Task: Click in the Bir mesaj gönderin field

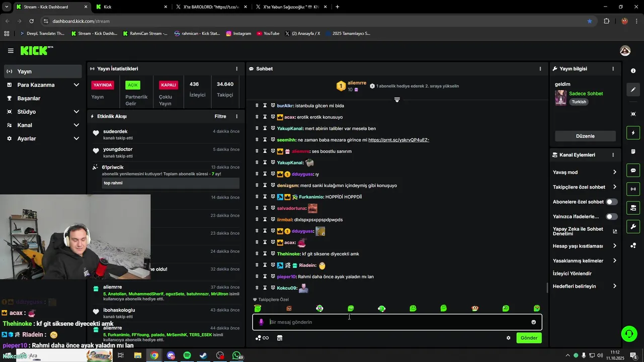Action: (397, 322)
